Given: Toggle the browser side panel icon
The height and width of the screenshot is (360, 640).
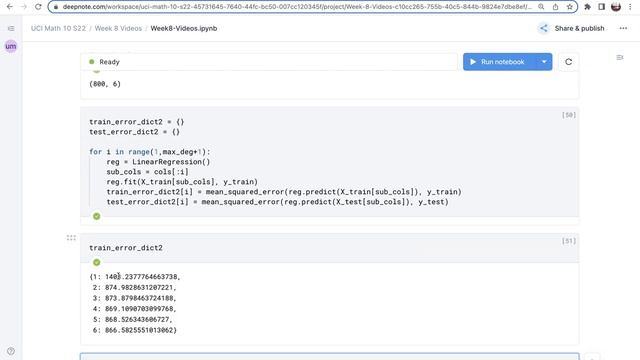Looking at the screenshot, I should [602, 7].
